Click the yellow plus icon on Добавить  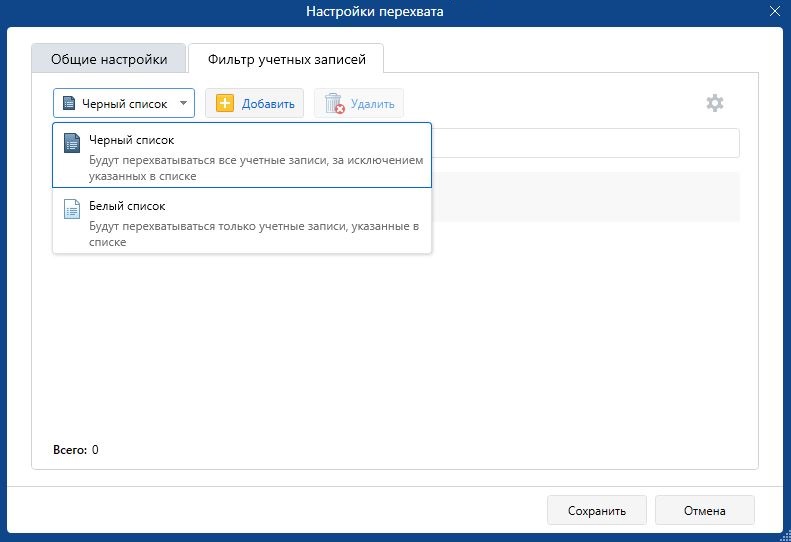[224, 103]
